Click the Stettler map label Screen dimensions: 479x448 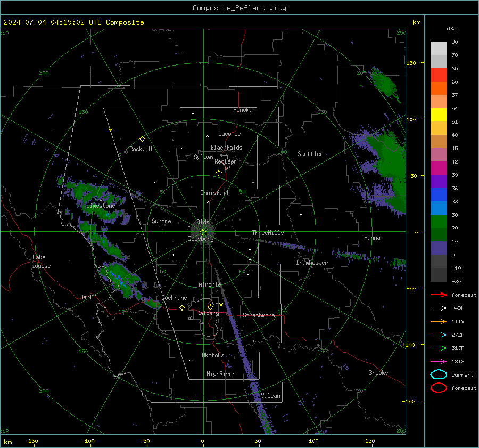(310, 154)
